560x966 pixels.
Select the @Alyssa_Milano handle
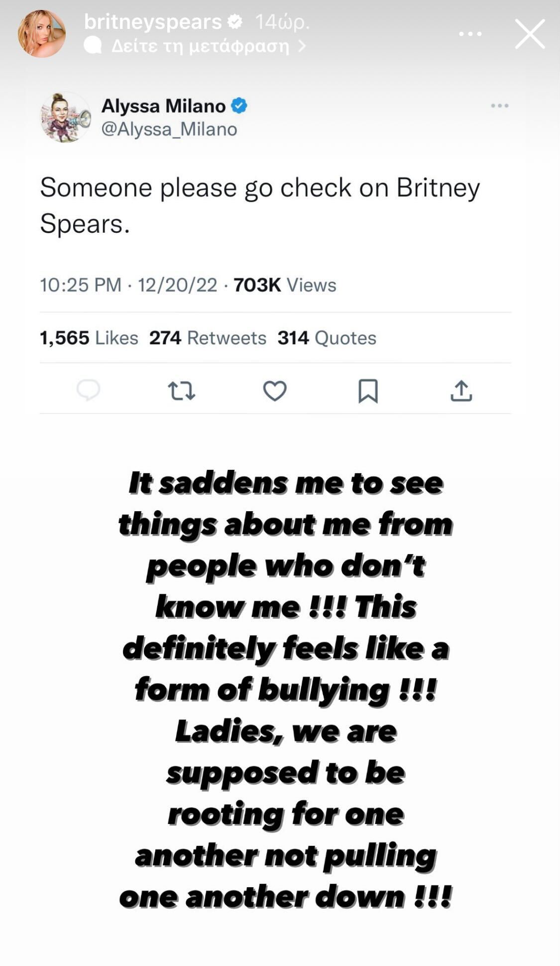point(169,130)
